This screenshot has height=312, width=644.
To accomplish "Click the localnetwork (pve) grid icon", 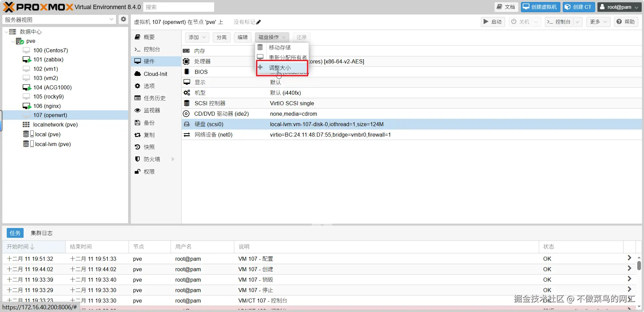I will 26,124.
